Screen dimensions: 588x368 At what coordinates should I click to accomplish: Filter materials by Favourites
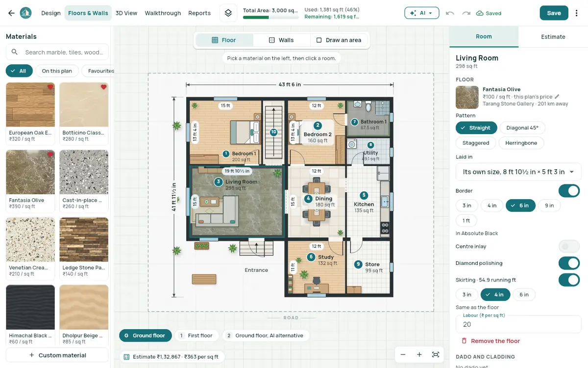[99, 71]
